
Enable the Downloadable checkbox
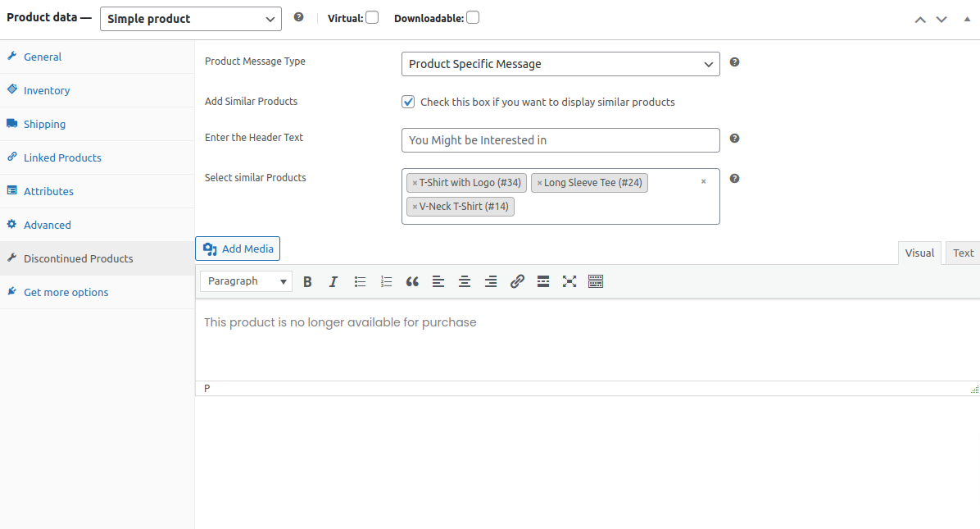[x=473, y=17]
